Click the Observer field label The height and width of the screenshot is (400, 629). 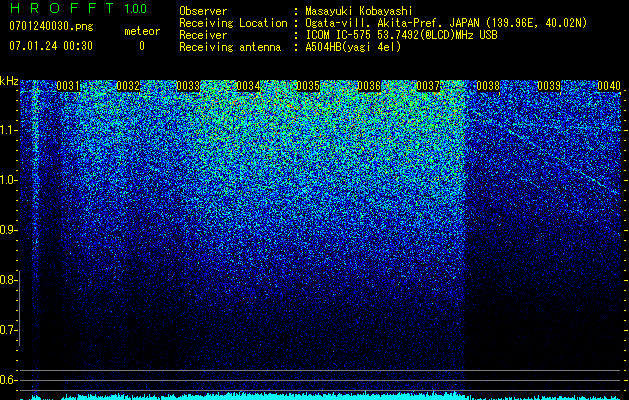203,11
